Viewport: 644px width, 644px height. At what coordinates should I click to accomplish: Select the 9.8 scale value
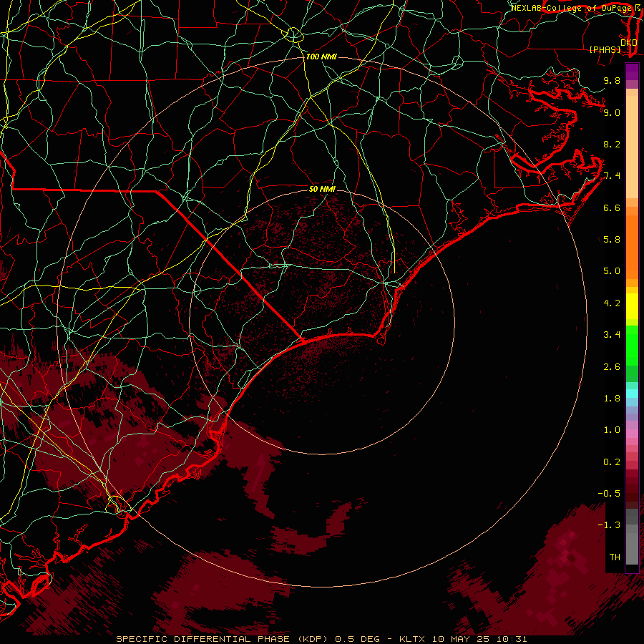coord(612,80)
